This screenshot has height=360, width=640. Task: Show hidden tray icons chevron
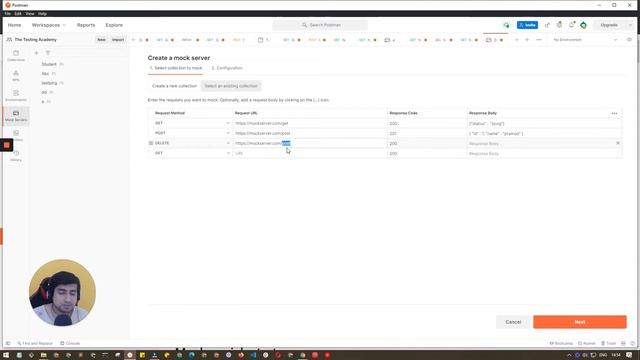[x=569, y=355]
